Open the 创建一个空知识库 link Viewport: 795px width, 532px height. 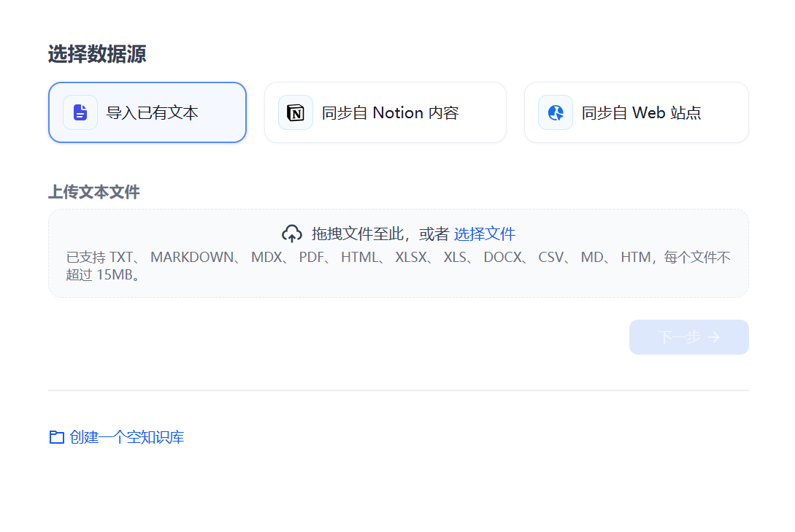pyautogui.click(x=126, y=437)
